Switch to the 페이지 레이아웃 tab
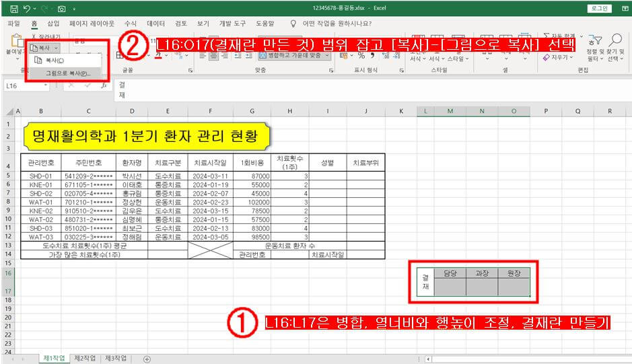Screen dimensions: 632x364 click(x=92, y=24)
